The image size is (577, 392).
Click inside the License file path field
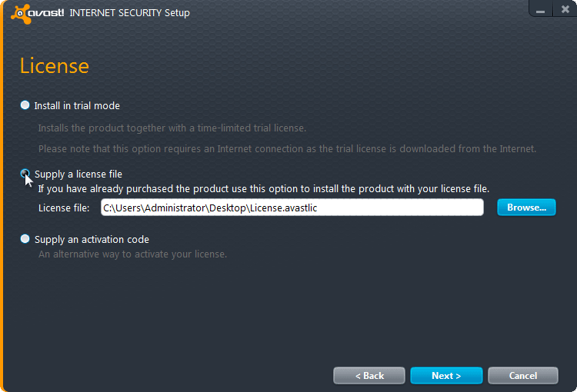(x=292, y=208)
